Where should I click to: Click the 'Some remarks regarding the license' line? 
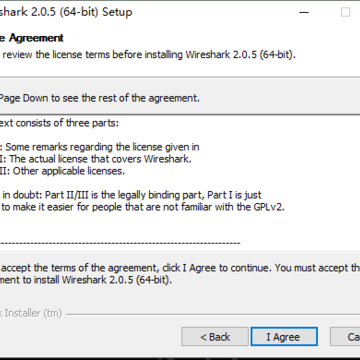[x=100, y=147]
